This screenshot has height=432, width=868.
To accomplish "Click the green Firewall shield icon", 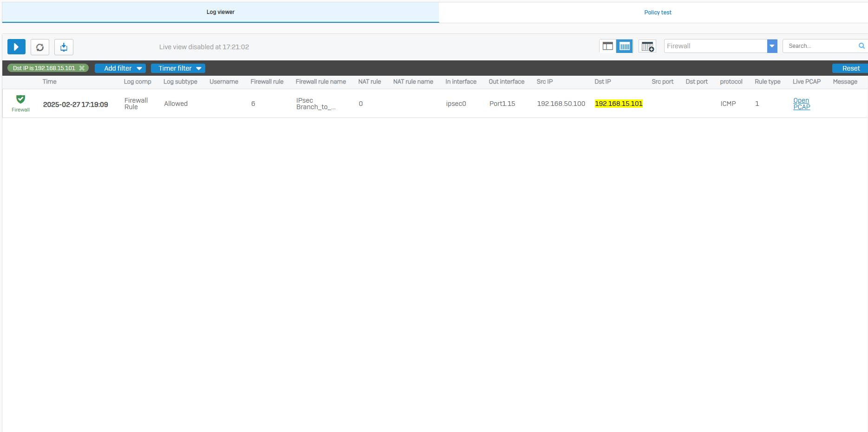I will [x=20, y=99].
